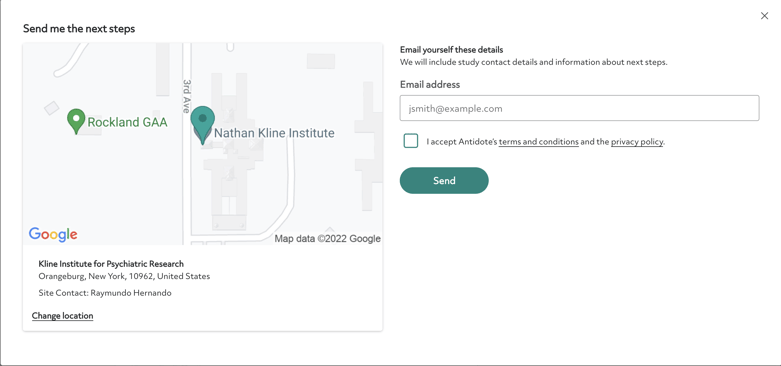781x366 pixels.
Task: Click the Map data ©2022 Google attribution
Action: (x=328, y=239)
